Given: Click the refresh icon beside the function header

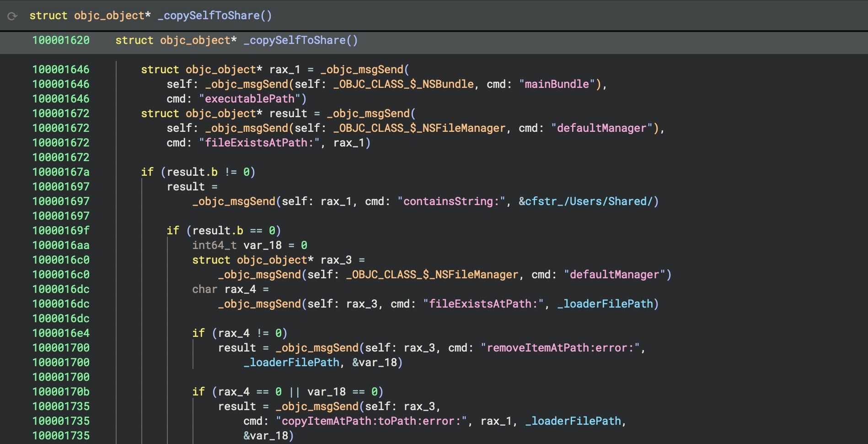Looking at the screenshot, I should pyautogui.click(x=12, y=16).
